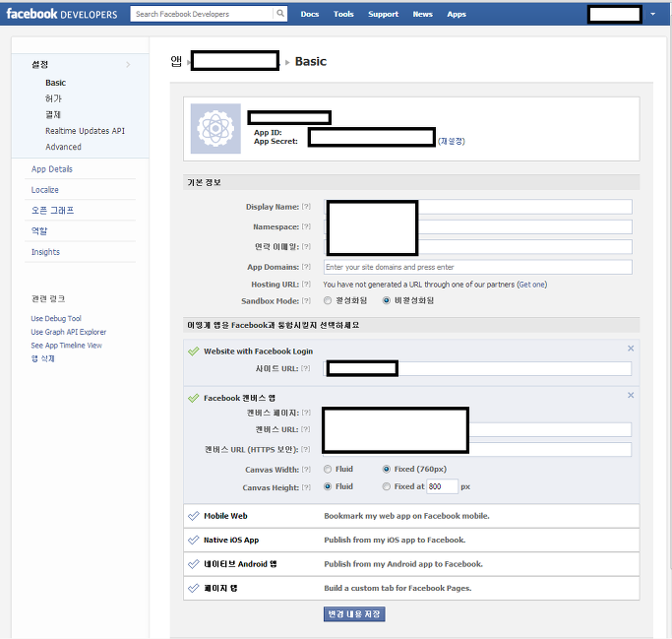This screenshot has width=672, height=639.
Task: Click See App Timeline View link
Action: (67, 346)
